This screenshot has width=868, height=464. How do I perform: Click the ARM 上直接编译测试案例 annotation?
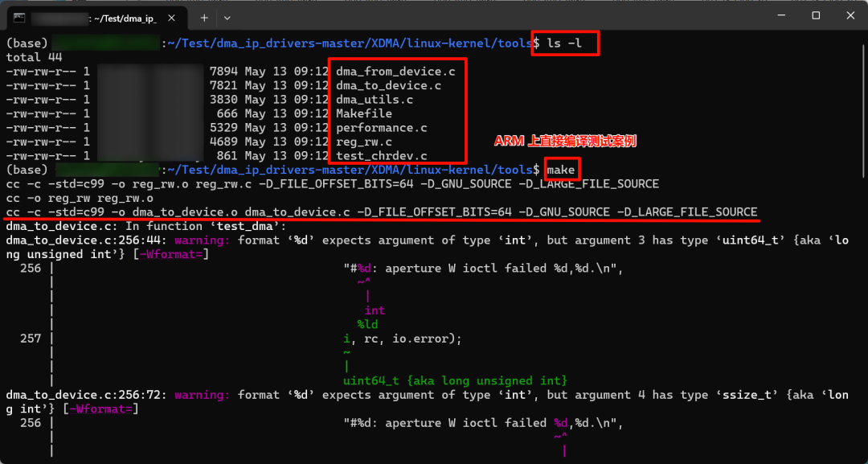click(x=563, y=141)
